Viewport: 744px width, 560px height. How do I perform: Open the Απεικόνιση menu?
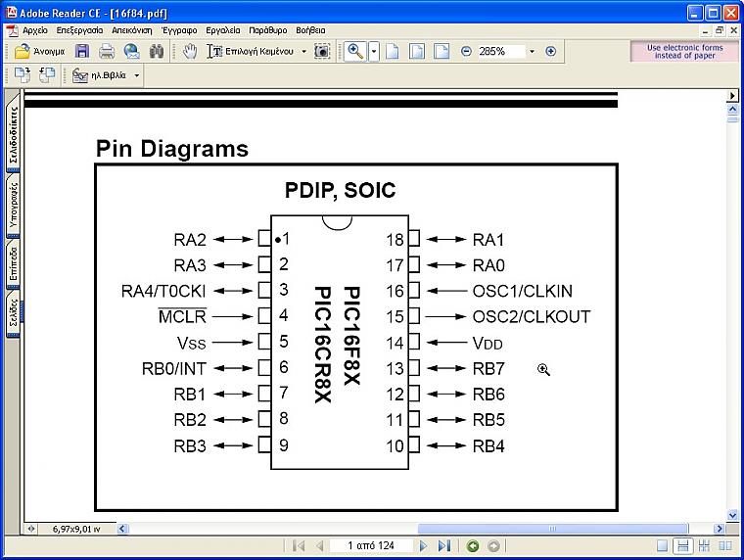click(132, 30)
